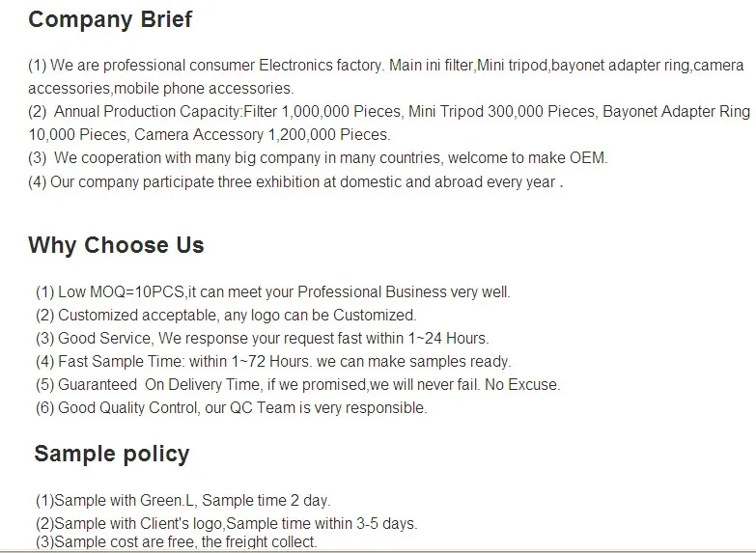Screen dimensions: 756x553
Task: Click the Sample with Client's logo line
Action: pos(226,524)
